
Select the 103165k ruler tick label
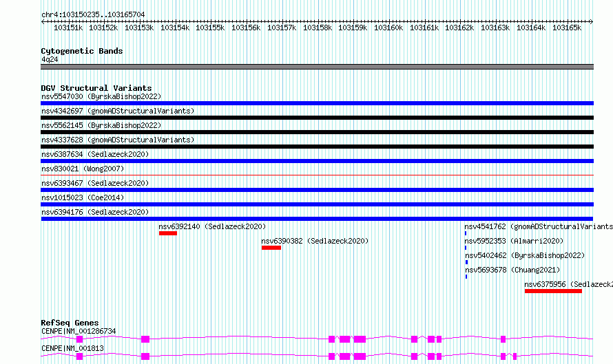click(x=567, y=28)
